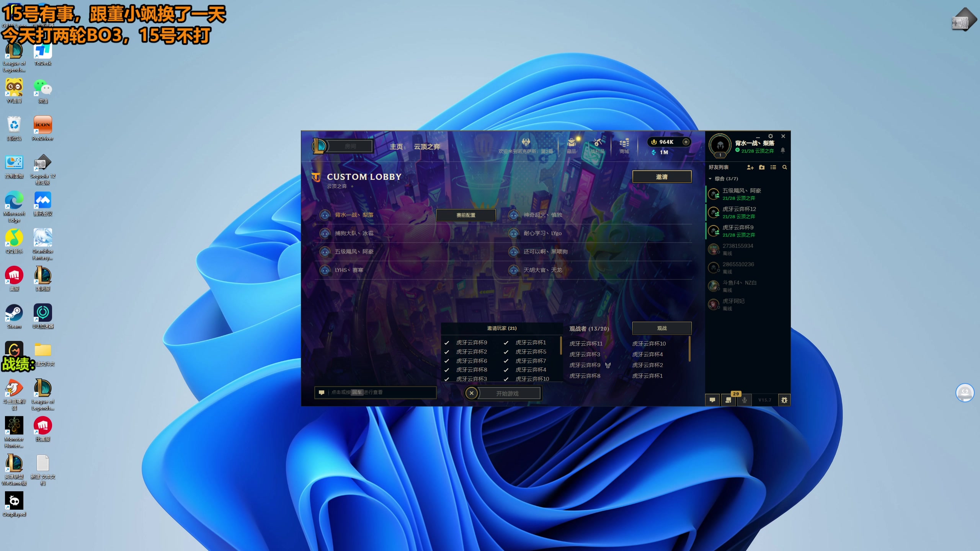This screenshot has height=551, width=980.
Task: Open the Monster Hunter desktop icon
Action: [14, 432]
